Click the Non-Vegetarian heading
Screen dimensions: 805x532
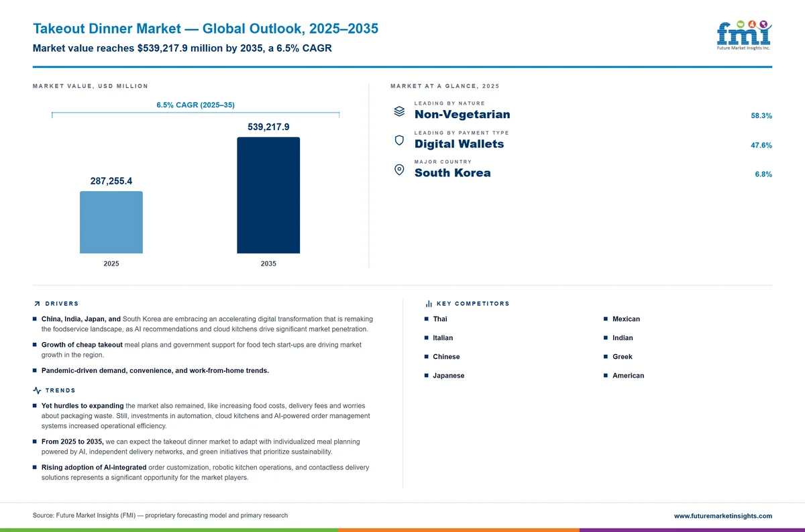click(x=462, y=114)
